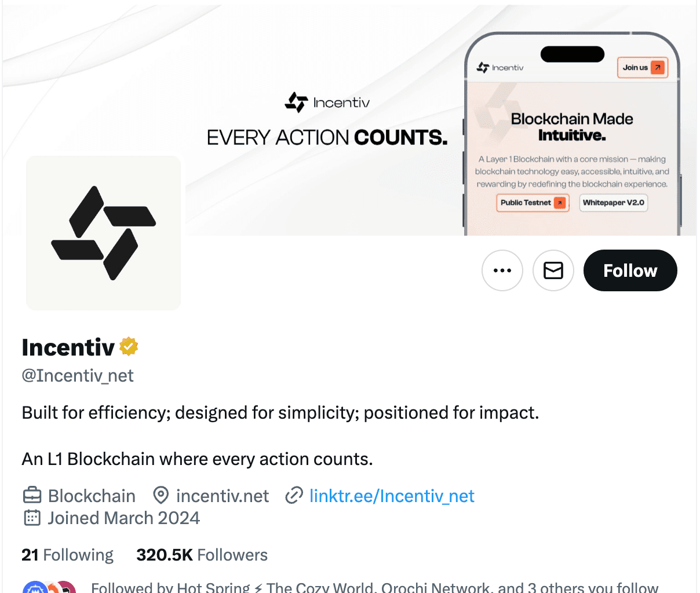
Task: Click the Incentiv logo in the banner phone mockup
Action: click(x=499, y=67)
